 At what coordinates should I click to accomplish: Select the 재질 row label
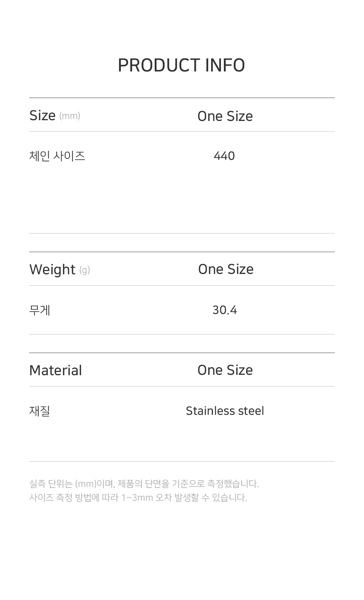pos(40,411)
